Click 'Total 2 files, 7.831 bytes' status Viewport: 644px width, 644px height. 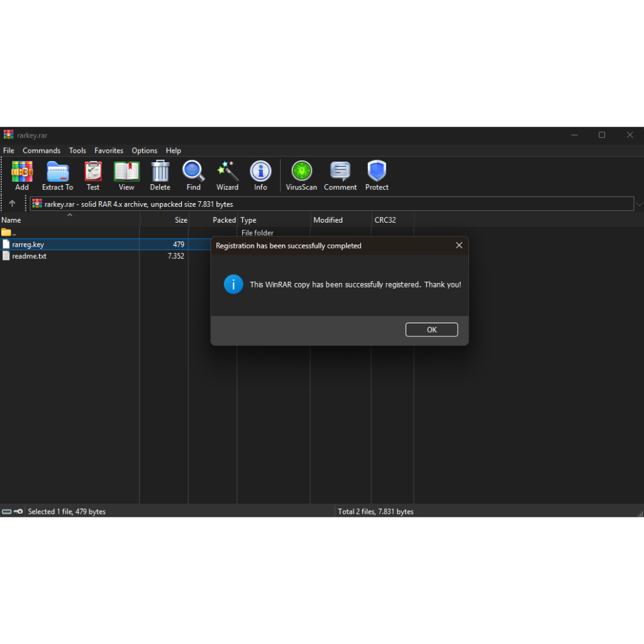tap(376, 512)
